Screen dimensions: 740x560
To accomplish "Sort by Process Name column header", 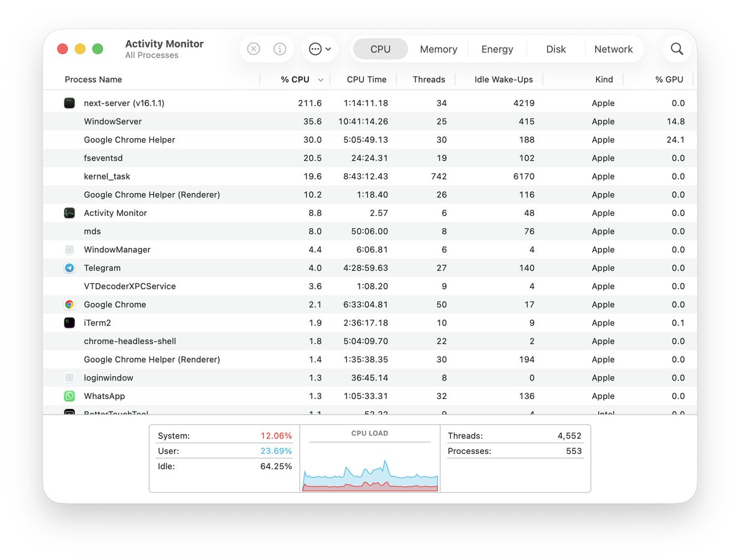I will (93, 80).
